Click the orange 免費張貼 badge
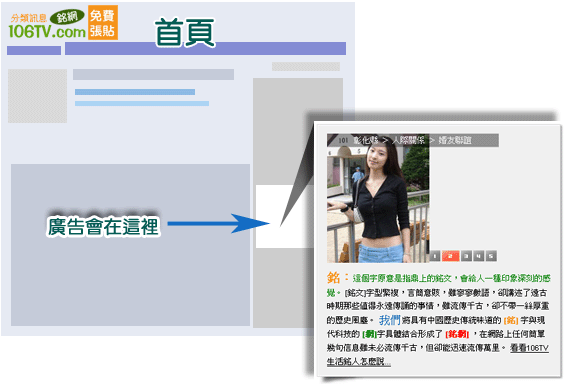The image size is (570, 389). 103,23
